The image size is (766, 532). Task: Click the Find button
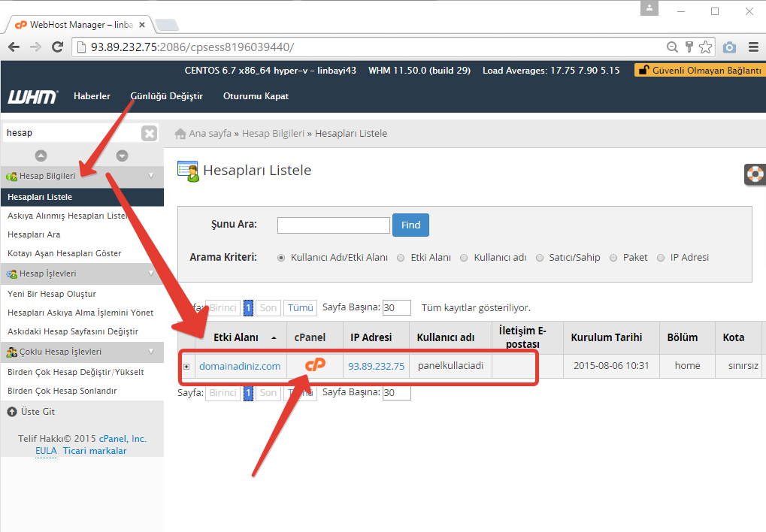coord(410,225)
